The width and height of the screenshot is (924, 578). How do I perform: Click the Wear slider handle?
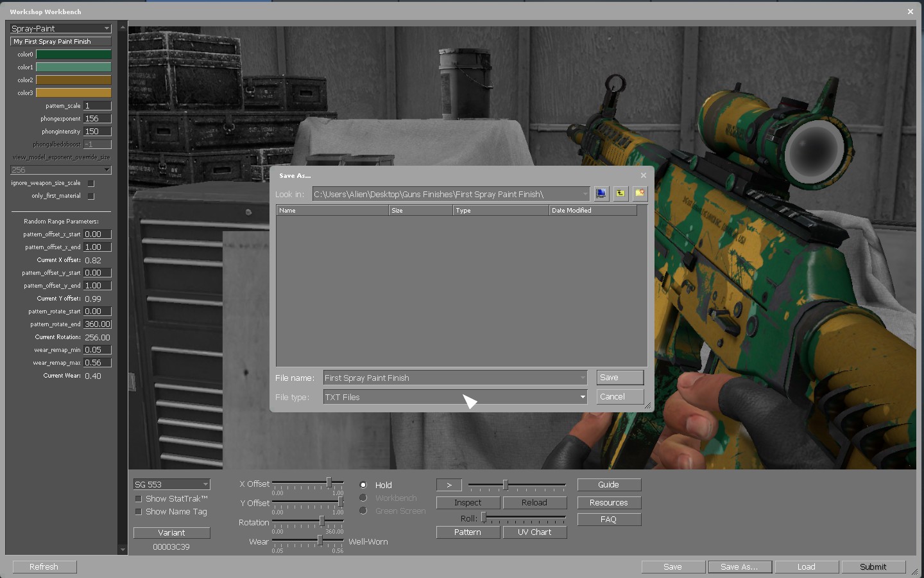point(320,540)
